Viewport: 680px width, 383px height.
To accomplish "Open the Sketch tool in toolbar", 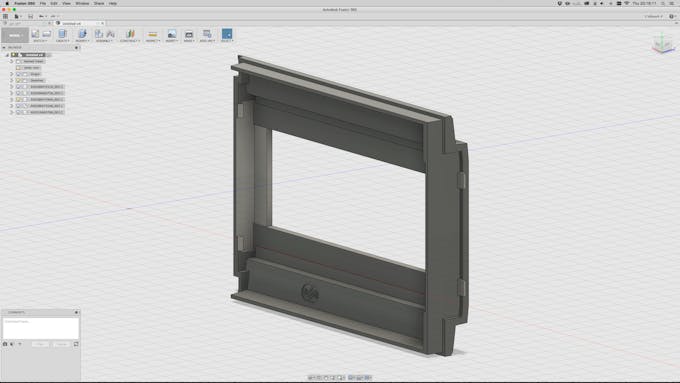I will point(35,34).
